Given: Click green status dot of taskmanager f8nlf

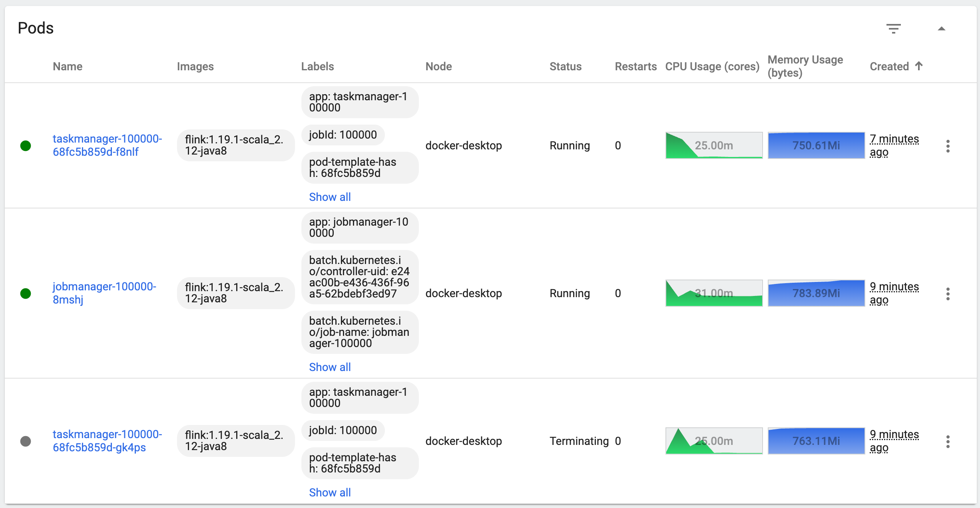Looking at the screenshot, I should (x=26, y=146).
